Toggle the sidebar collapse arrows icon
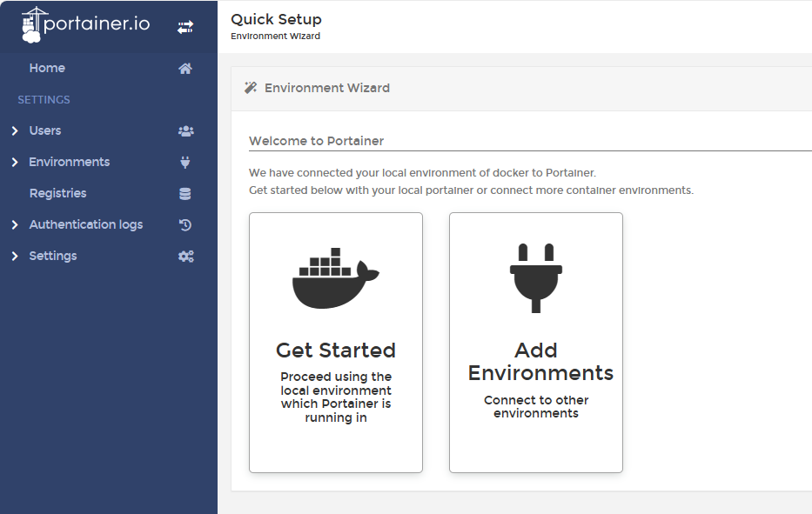Image resolution: width=812 pixels, height=514 pixels. (185, 27)
